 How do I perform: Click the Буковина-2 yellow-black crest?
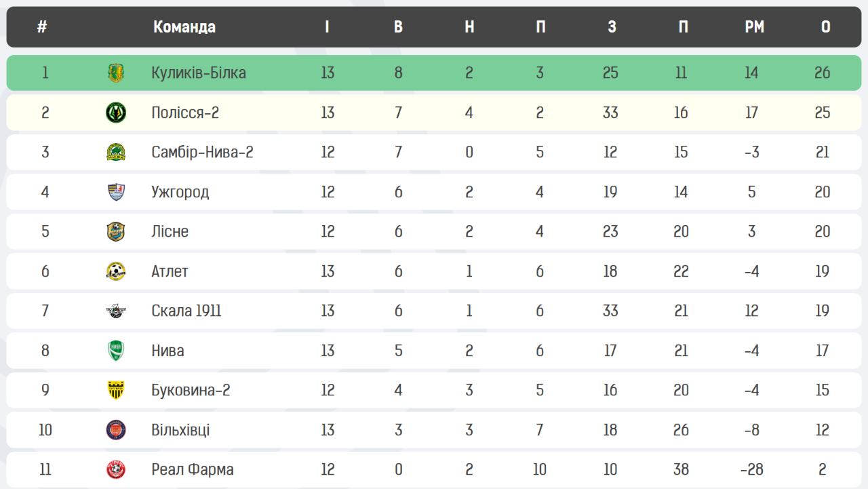pos(116,390)
